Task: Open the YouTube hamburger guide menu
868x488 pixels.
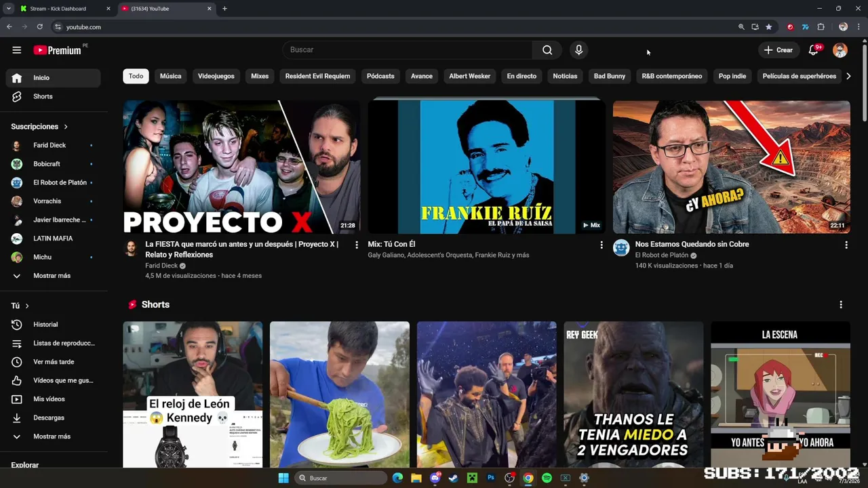Action: pyautogui.click(x=17, y=50)
